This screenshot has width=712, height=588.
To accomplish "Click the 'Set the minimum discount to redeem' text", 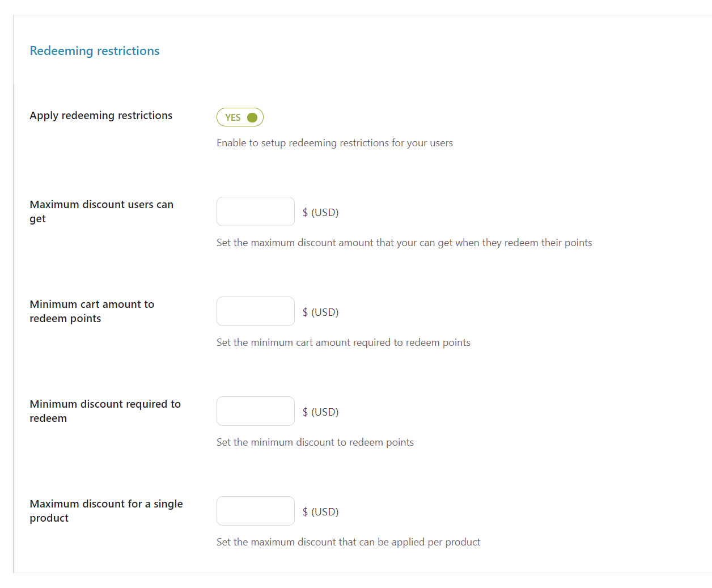I will point(315,442).
